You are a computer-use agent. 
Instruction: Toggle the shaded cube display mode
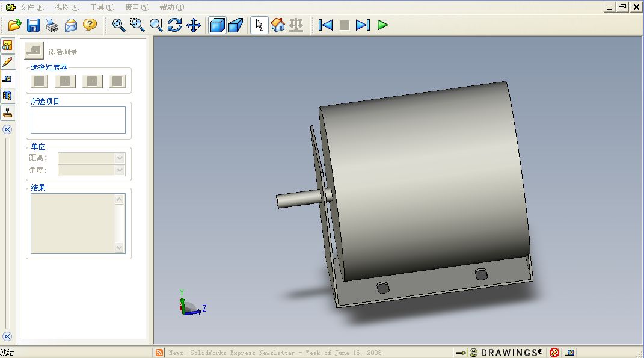(217, 25)
